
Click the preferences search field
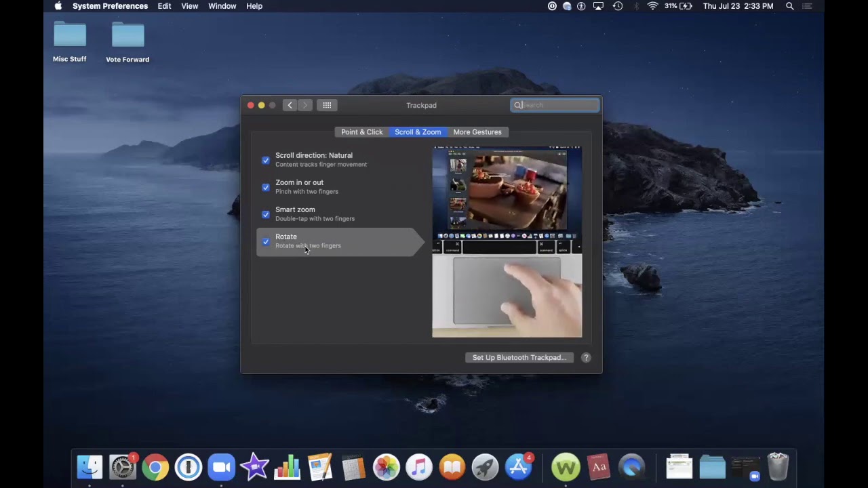pyautogui.click(x=555, y=105)
